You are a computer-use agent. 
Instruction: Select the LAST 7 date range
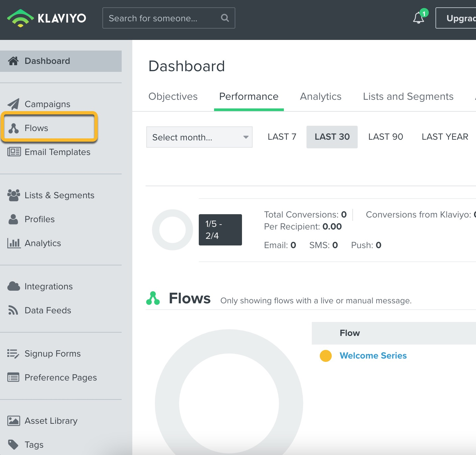282,137
